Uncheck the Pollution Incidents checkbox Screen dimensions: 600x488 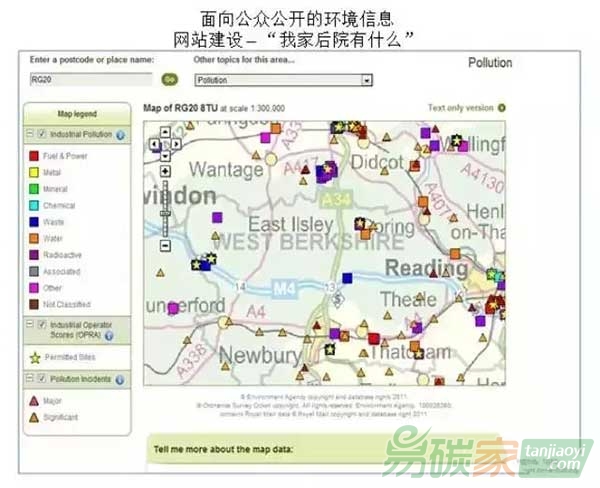(x=41, y=380)
